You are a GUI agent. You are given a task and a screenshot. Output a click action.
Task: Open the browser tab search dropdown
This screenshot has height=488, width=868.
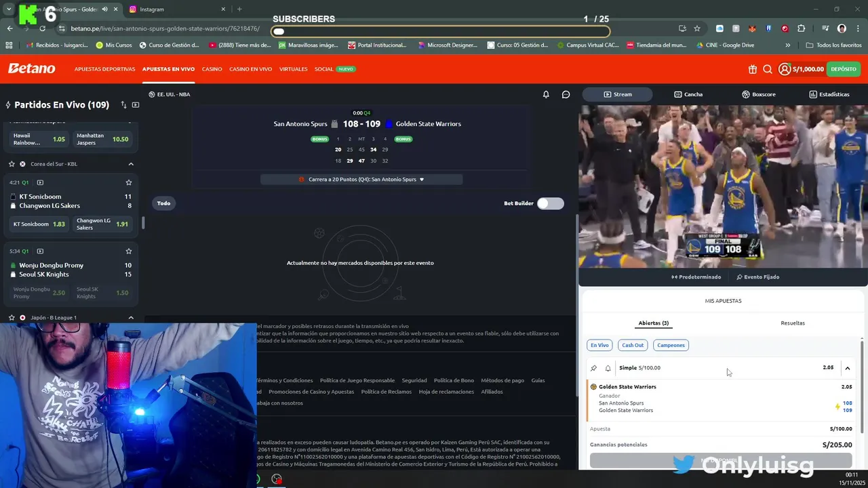pos(8,9)
